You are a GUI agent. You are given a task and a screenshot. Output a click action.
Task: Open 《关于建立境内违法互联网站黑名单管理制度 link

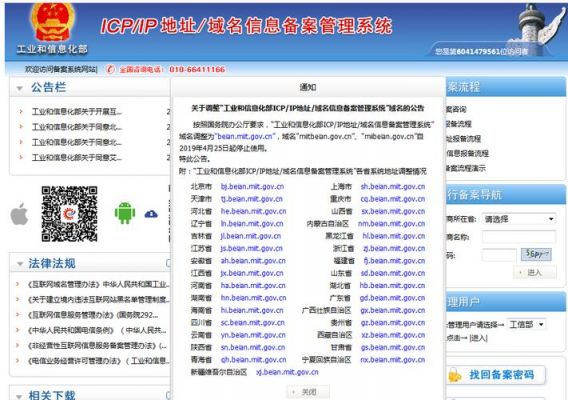click(98, 299)
